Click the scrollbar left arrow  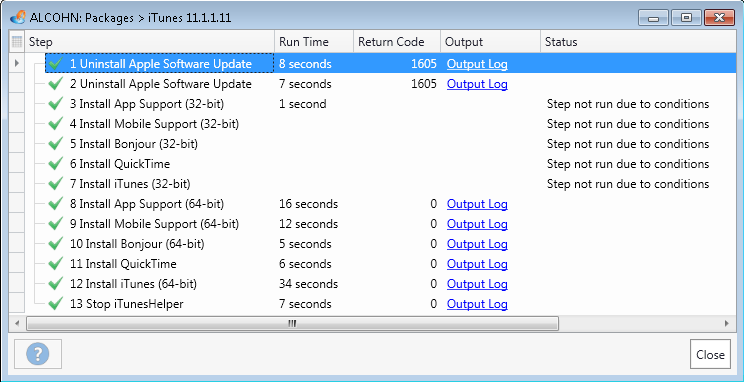coord(17,324)
